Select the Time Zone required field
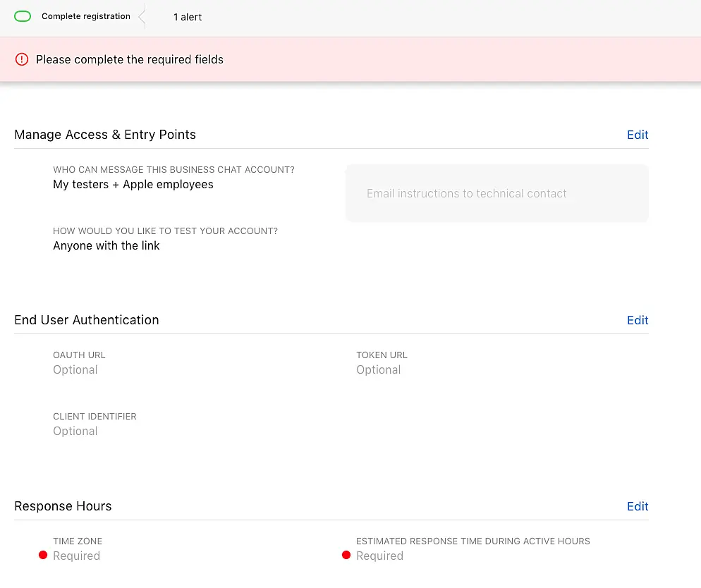The height and width of the screenshot is (588, 701). point(76,556)
